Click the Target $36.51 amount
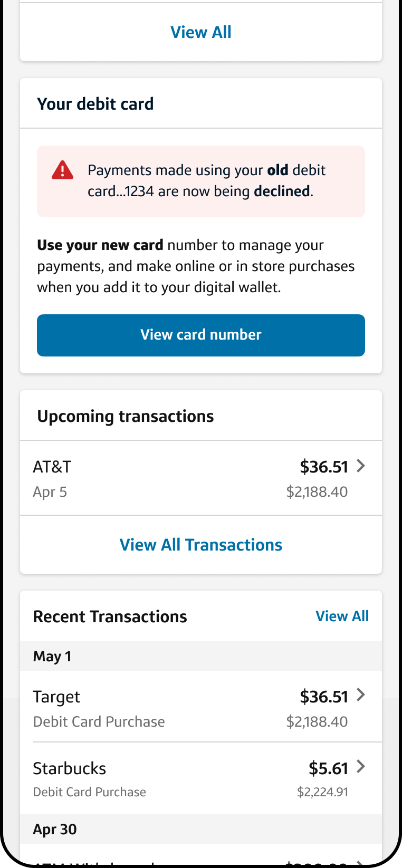 (x=324, y=697)
